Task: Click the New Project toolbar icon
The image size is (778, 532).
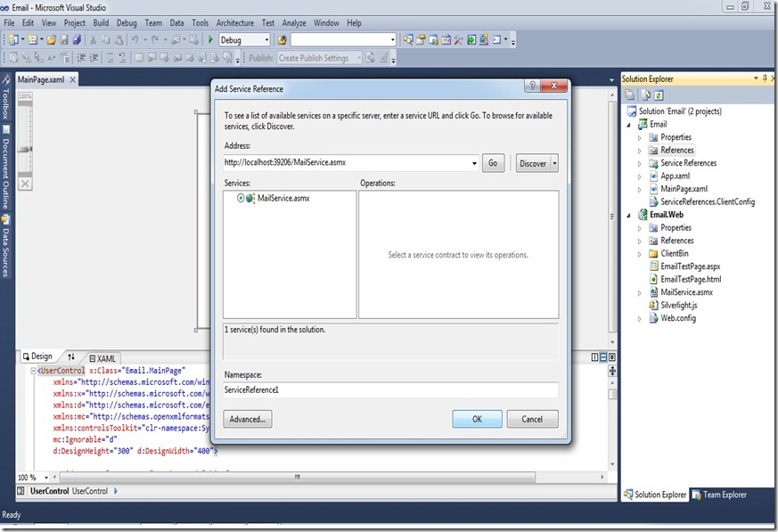Action: [14, 40]
